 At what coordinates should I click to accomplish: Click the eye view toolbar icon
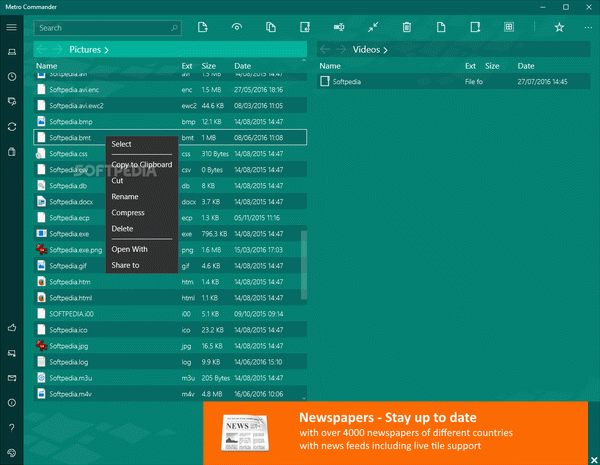click(237, 27)
